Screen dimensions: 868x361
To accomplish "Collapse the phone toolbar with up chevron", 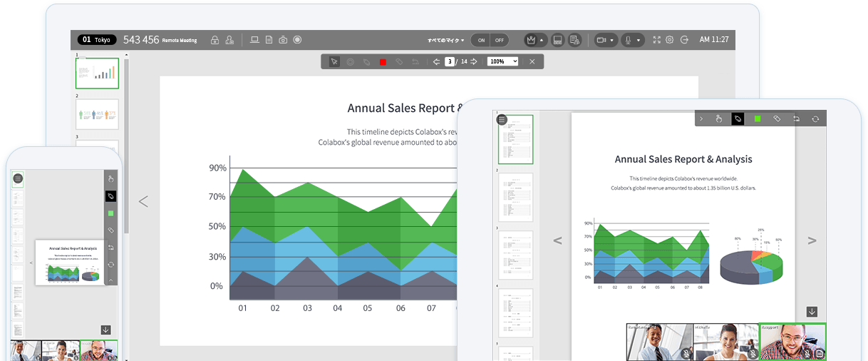I will (110, 280).
